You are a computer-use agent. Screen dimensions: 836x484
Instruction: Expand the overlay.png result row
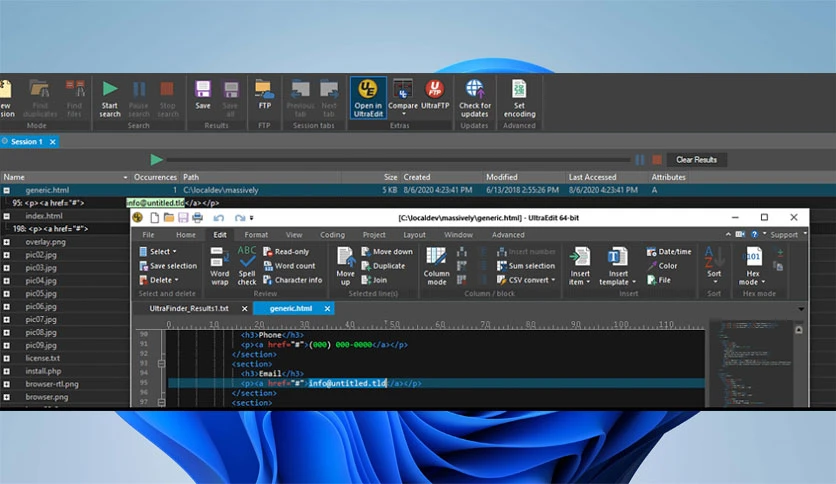(x=6, y=242)
